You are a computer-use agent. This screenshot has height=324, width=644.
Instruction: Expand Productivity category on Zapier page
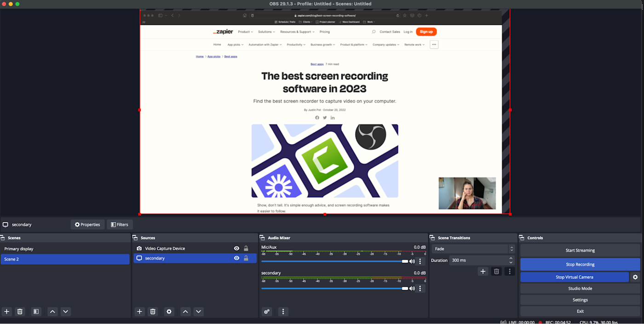296,45
